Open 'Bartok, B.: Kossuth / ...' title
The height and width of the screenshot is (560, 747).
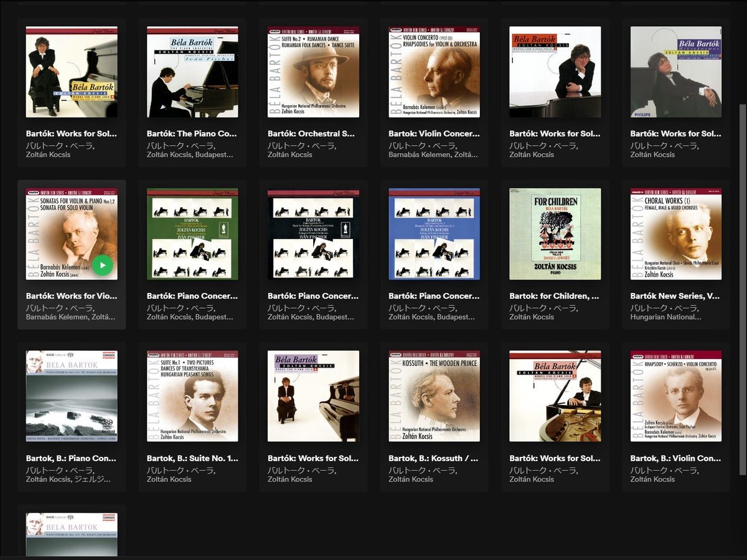[x=434, y=458]
